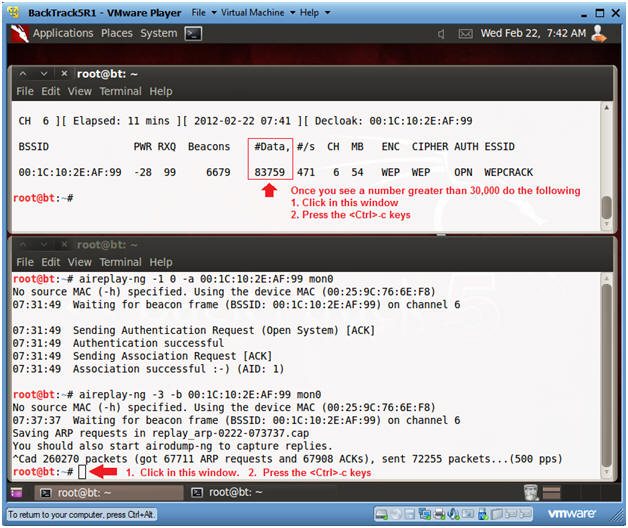
Task: Click the 'Elapsed: 11 mins' header text
Action: pyautogui.click(x=121, y=121)
